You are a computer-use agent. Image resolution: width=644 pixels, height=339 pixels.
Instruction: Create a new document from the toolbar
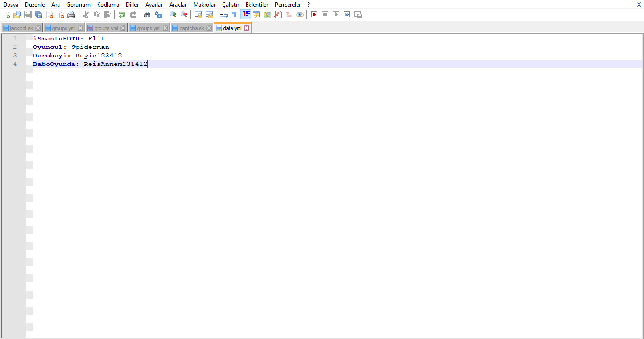6,15
